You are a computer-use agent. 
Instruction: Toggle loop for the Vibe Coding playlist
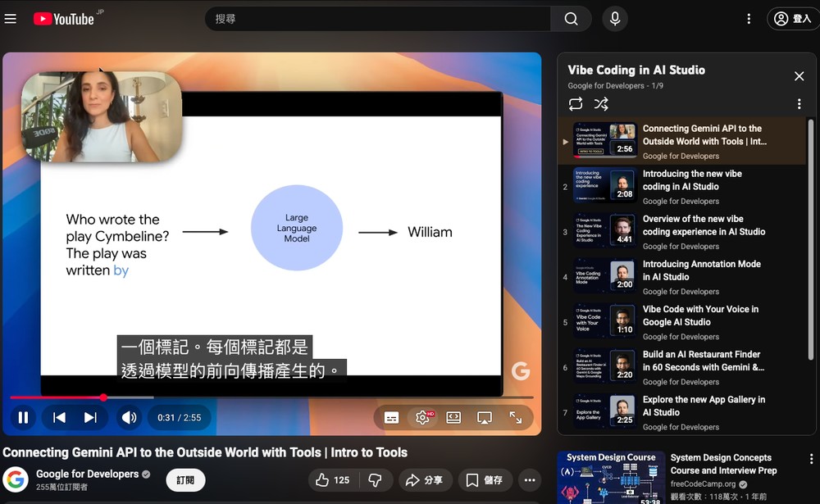tap(576, 104)
